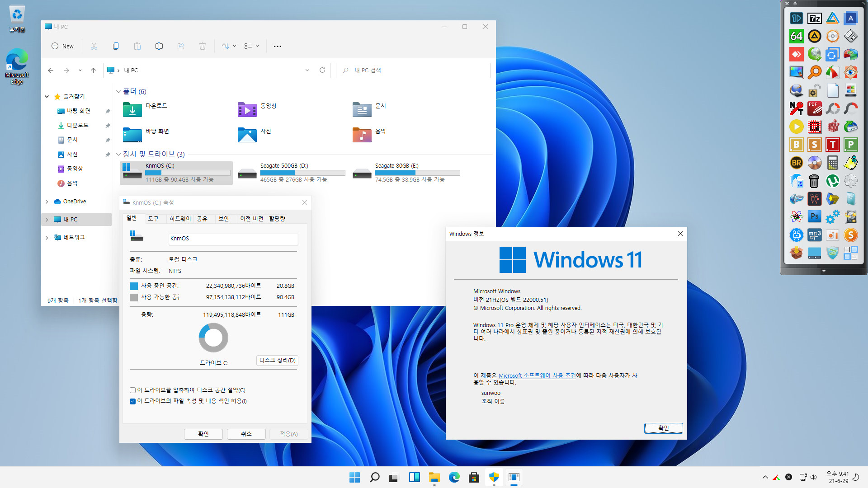Click the Seagate 80GB (E:) usage bar
The width and height of the screenshot is (868, 488).
click(x=417, y=173)
